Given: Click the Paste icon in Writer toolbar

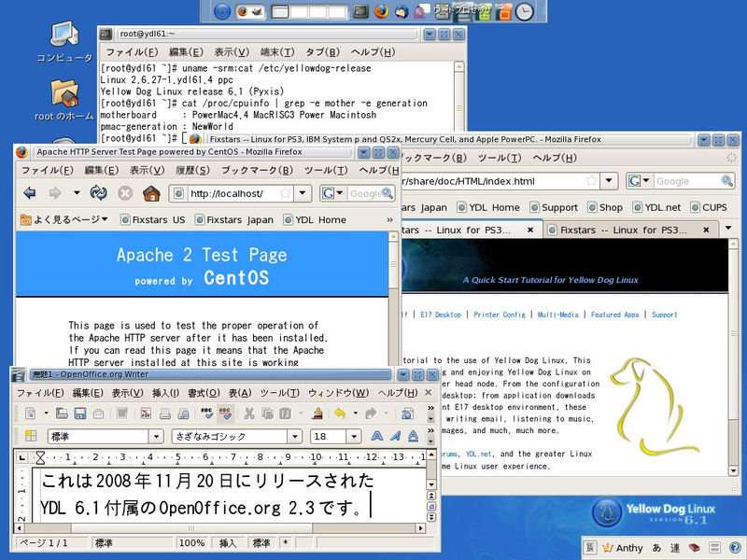Looking at the screenshot, I should pyautogui.click(x=285, y=413).
